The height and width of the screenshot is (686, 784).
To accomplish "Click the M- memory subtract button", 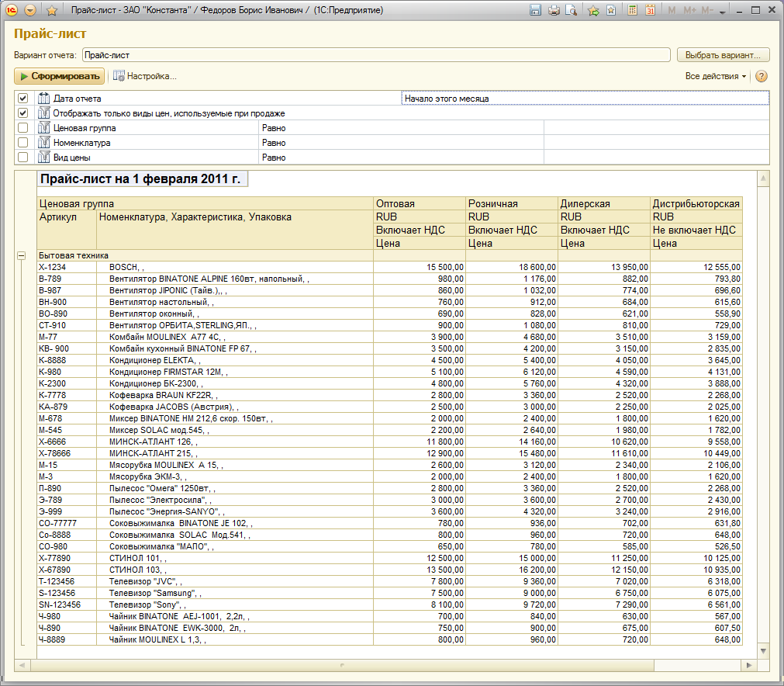I will point(707,10).
